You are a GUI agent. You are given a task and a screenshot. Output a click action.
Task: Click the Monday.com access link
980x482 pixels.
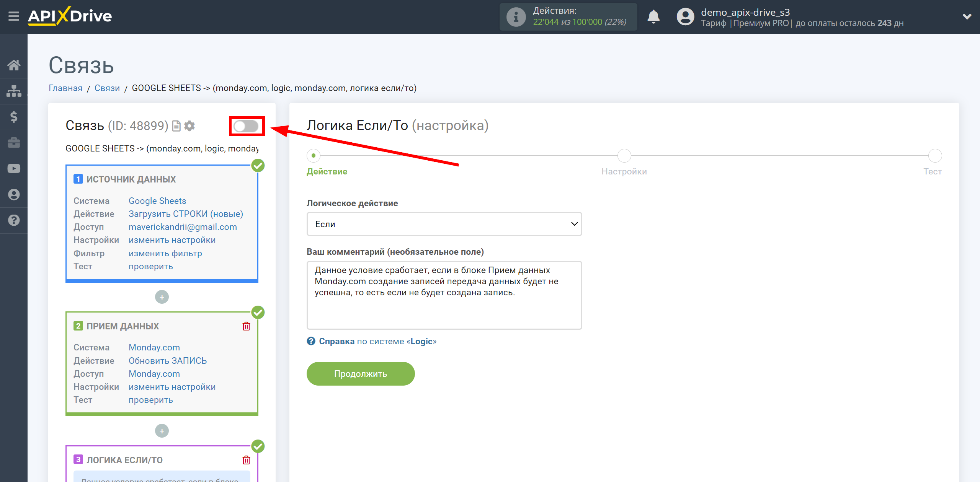154,374
